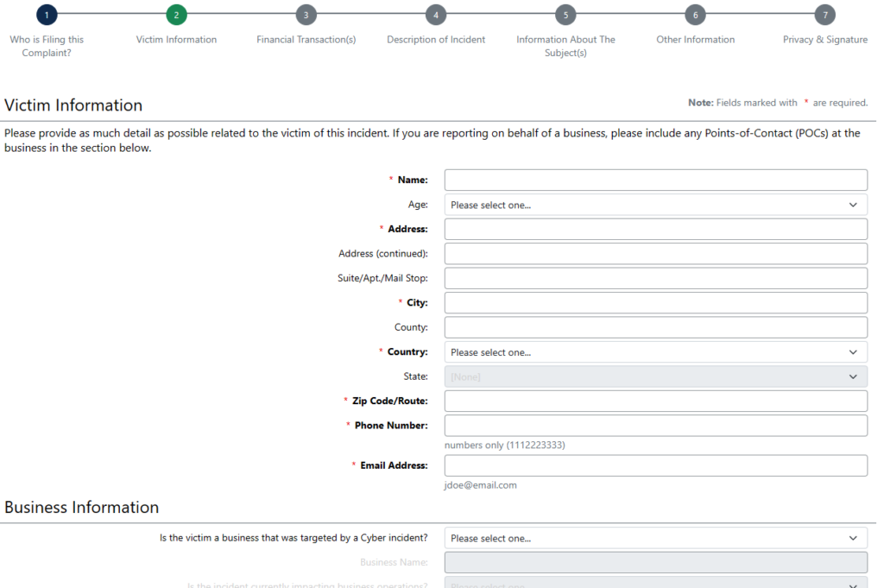Screen dimensions: 884x588
Task: Open the Age dropdown
Action: point(654,205)
